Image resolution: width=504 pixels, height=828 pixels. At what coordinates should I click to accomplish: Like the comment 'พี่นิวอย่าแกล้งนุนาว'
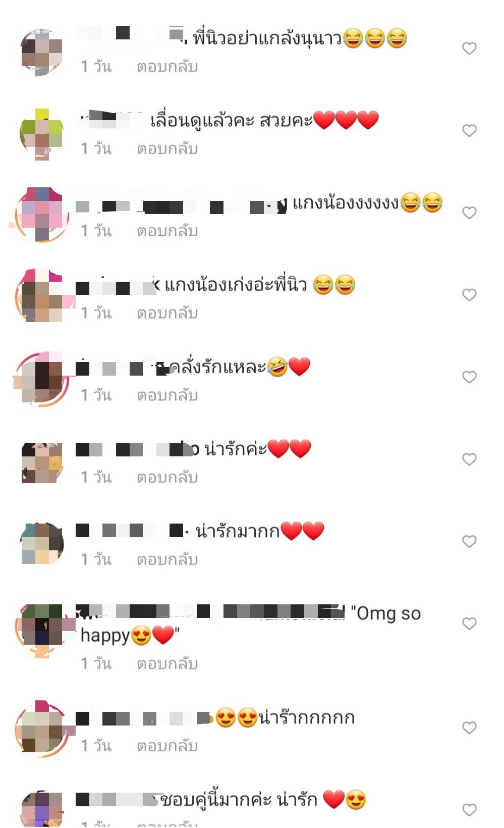pos(469,48)
